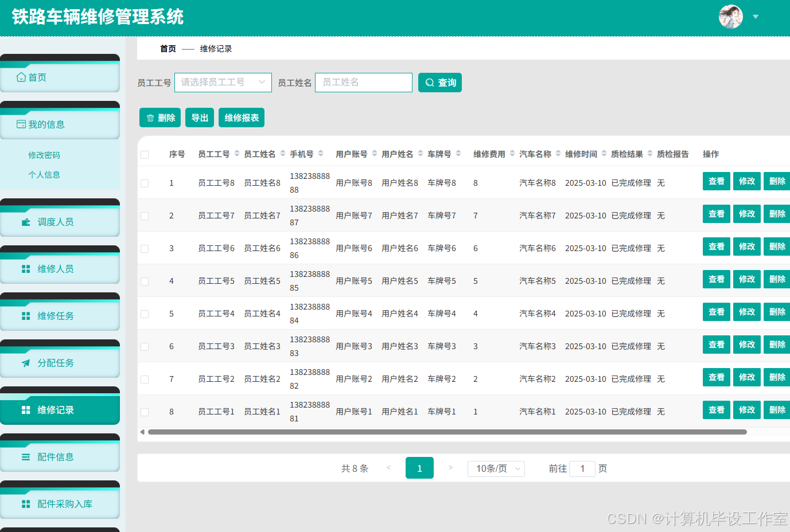Select page 1 in pagination
790x532 pixels.
pos(419,468)
